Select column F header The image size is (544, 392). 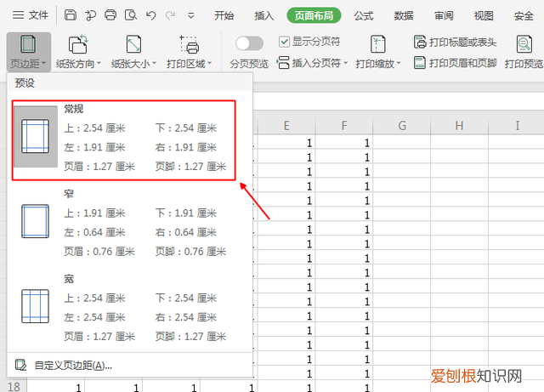344,126
